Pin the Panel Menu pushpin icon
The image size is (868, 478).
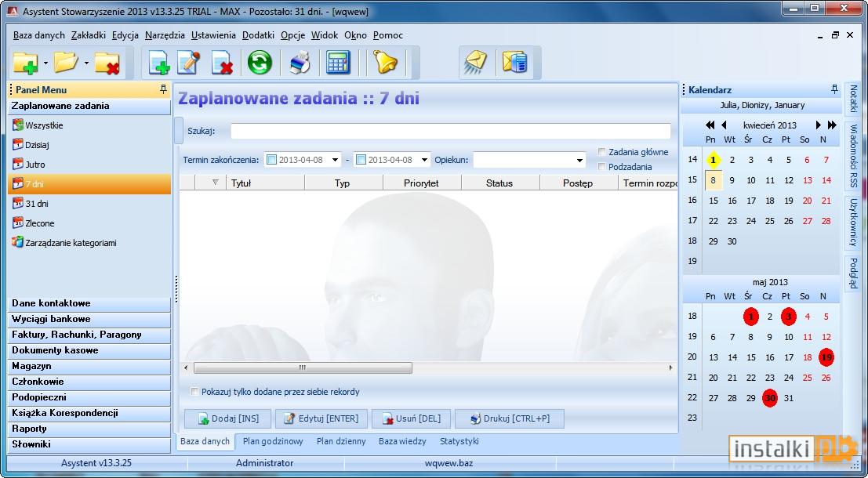pyautogui.click(x=163, y=89)
